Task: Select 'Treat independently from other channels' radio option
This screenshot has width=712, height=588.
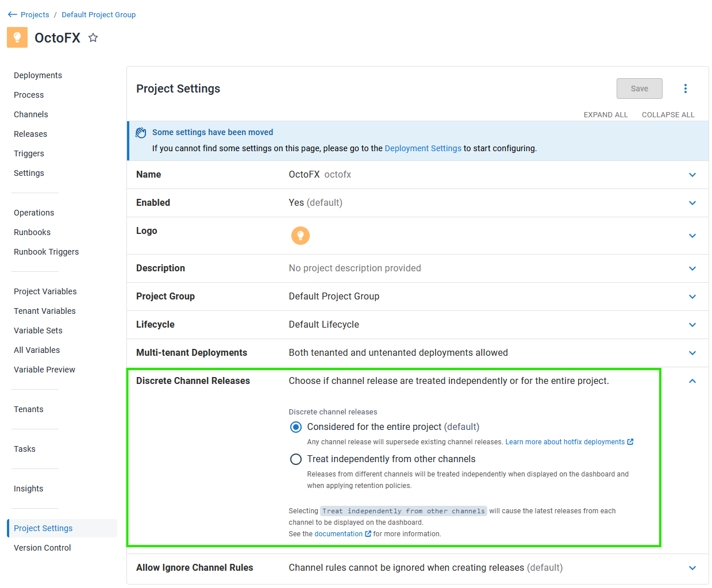Action: click(296, 459)
